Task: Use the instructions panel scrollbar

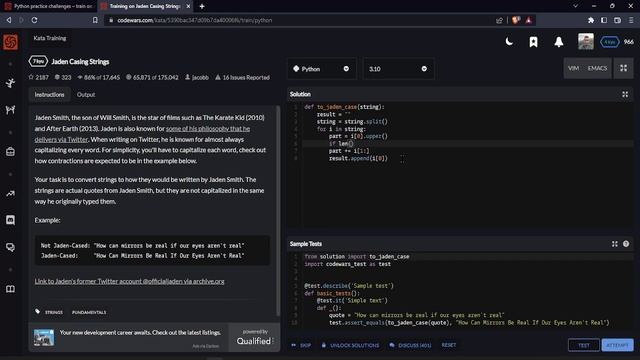Action: point(278,210)
